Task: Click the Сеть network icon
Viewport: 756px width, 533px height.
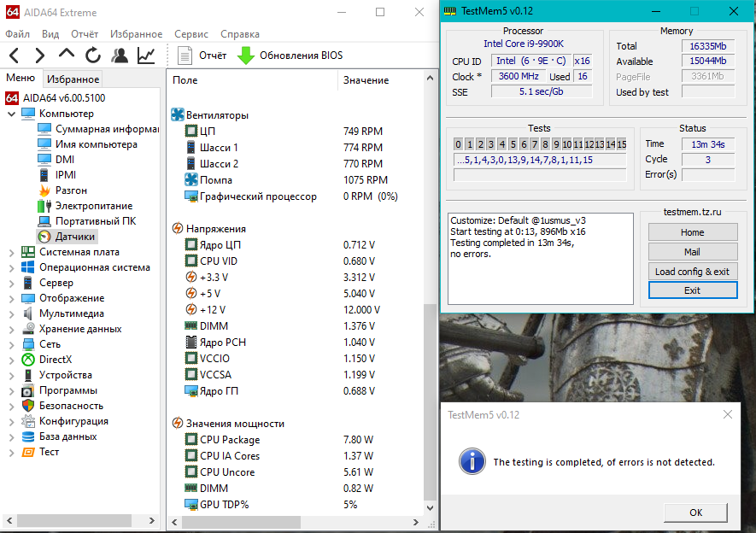Action: point(28,344)
